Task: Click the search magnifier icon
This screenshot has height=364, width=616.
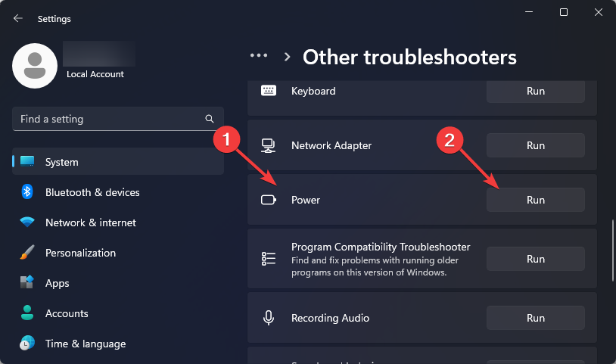Action: 210,119
